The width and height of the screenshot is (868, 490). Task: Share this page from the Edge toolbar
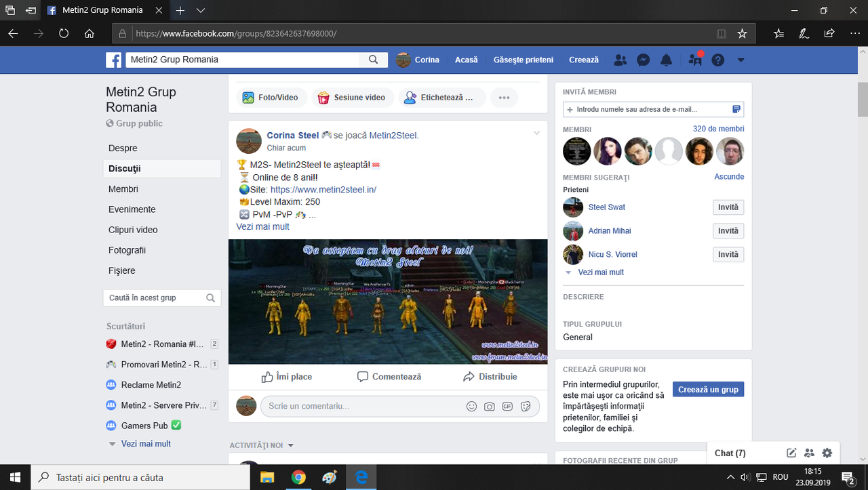coord(829,33)
